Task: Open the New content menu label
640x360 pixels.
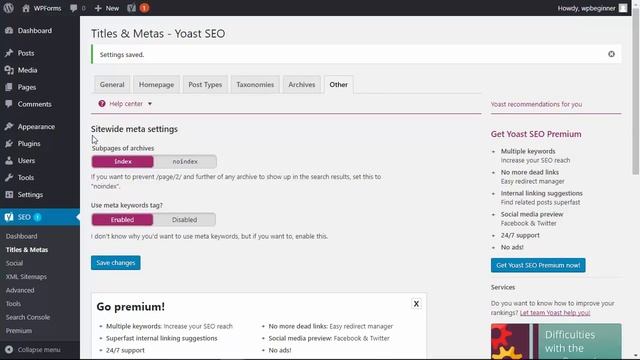Action: (x=112, y=8)
